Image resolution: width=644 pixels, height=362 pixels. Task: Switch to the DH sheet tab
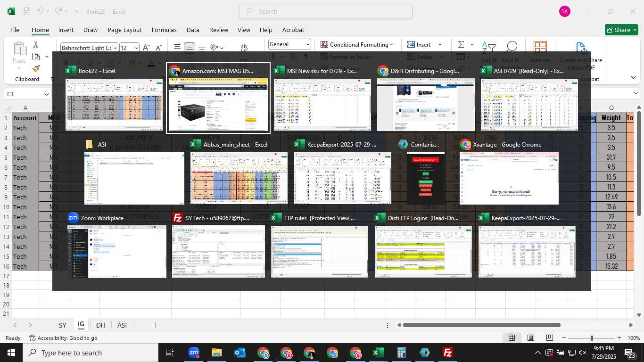[100, 325]
